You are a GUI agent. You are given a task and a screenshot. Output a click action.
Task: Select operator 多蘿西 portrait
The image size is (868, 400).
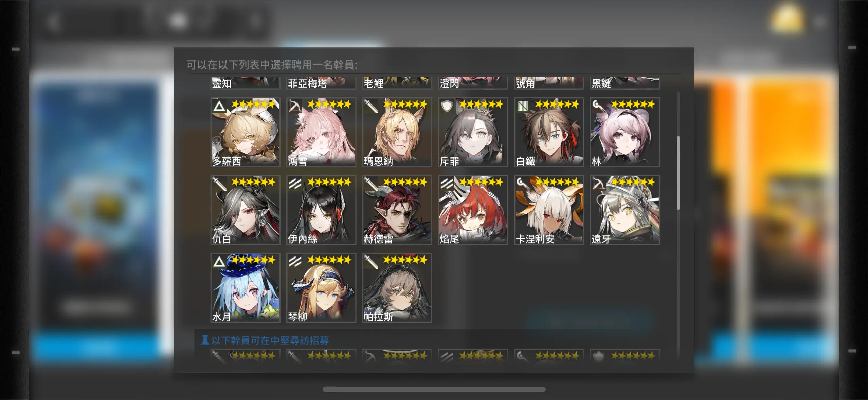tap(245, 132)
